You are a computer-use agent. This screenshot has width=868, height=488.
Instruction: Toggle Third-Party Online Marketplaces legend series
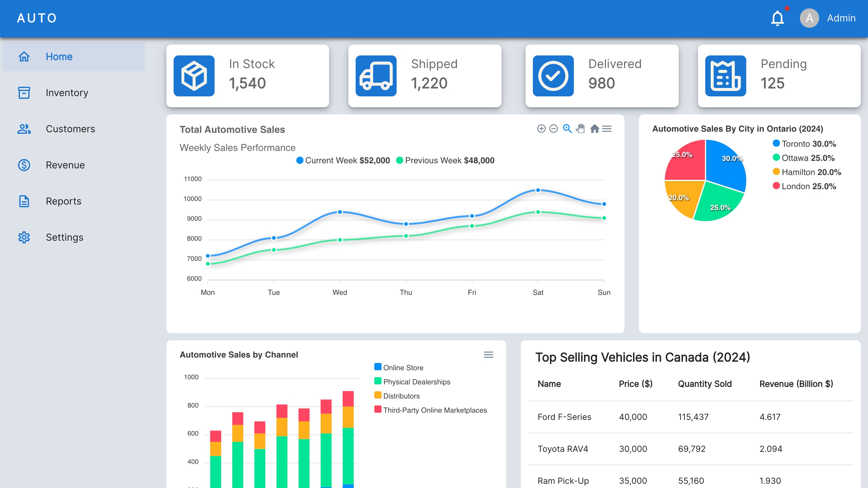coord(431,410)
